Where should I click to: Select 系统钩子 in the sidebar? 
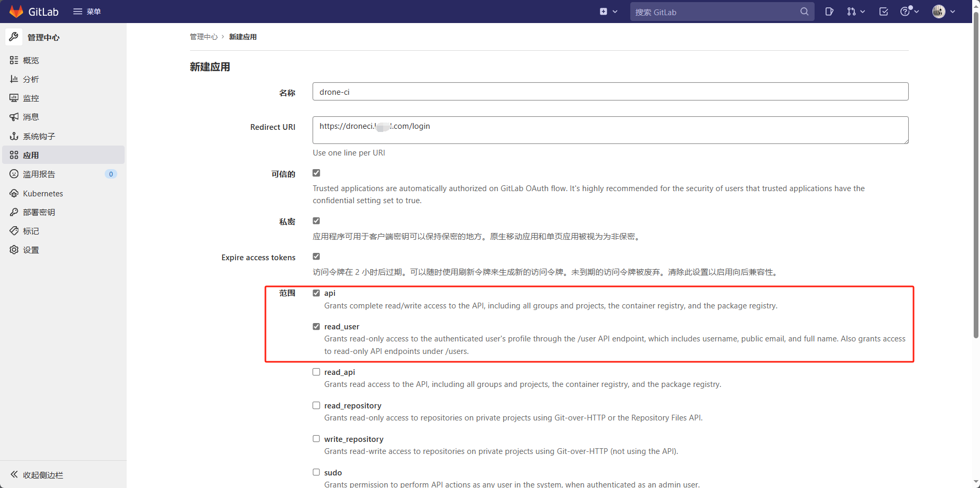[37, 136]
